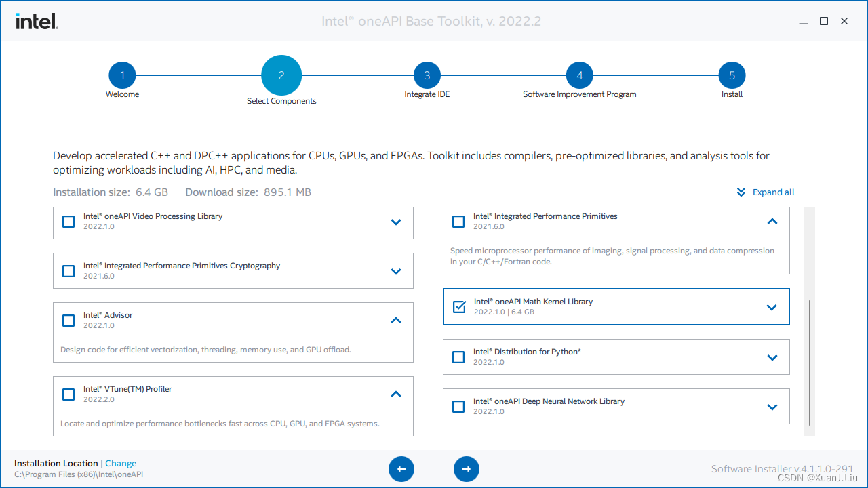Viewport: 868px width, 488px height.
Task: Click the Integrate IDE label
Action: tap(427, 94)
